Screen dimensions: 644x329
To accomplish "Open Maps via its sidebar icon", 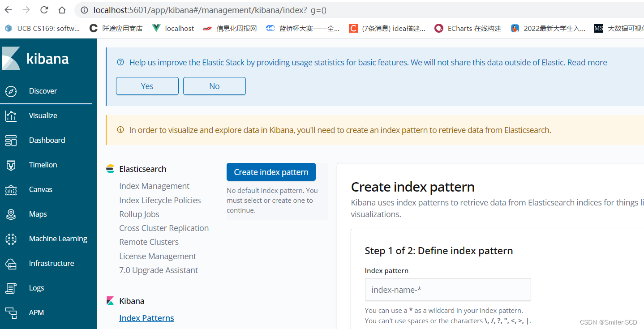I will pyautogui.click(x=11, y=214).
